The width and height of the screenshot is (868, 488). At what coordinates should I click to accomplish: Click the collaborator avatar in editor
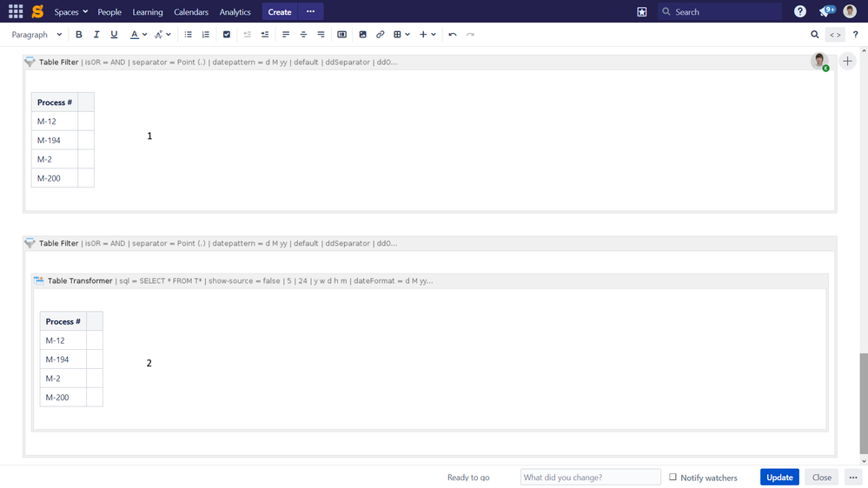(x=820, y=61)
